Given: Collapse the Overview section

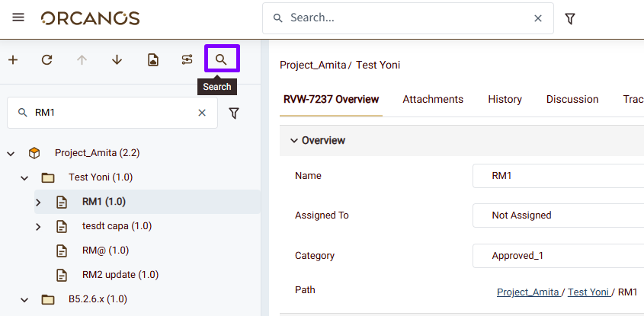Looking at the screenshot, I should point(294,140).
